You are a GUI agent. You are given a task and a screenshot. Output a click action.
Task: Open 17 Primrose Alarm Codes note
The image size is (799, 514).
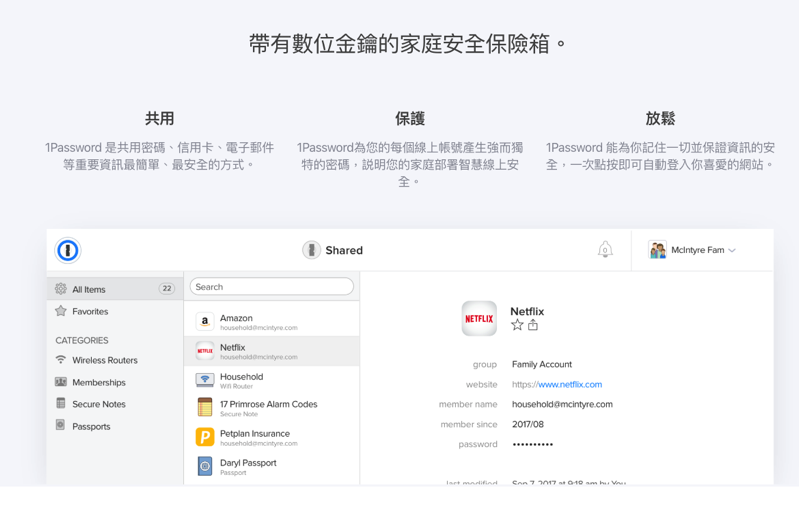[x=272, y=408]
